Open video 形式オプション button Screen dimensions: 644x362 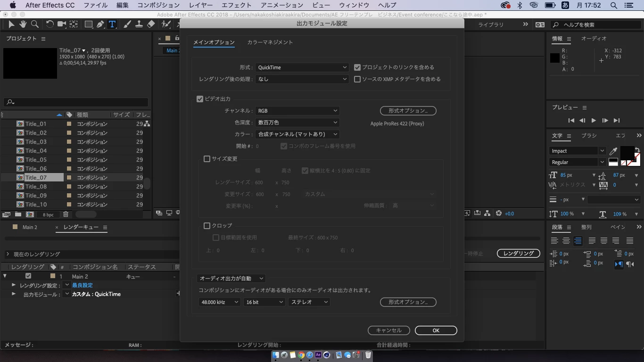click(408, 111)
